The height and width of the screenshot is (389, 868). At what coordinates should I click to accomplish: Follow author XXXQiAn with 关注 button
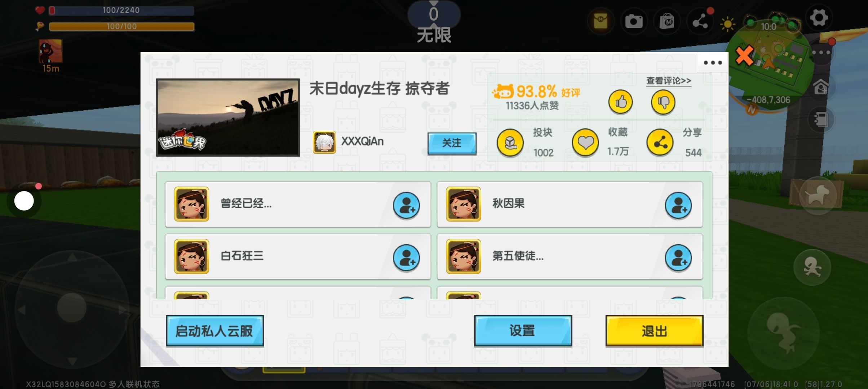click(452, 143)
